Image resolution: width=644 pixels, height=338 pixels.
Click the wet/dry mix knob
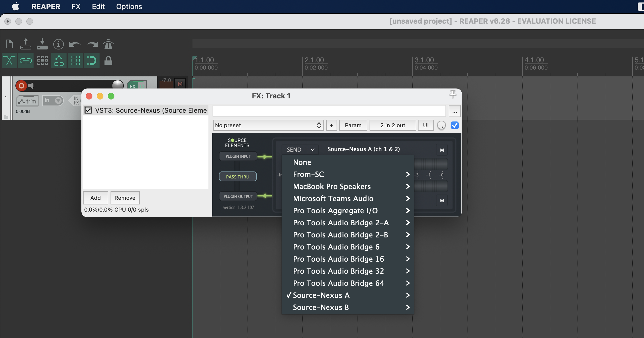coord(441,125)
